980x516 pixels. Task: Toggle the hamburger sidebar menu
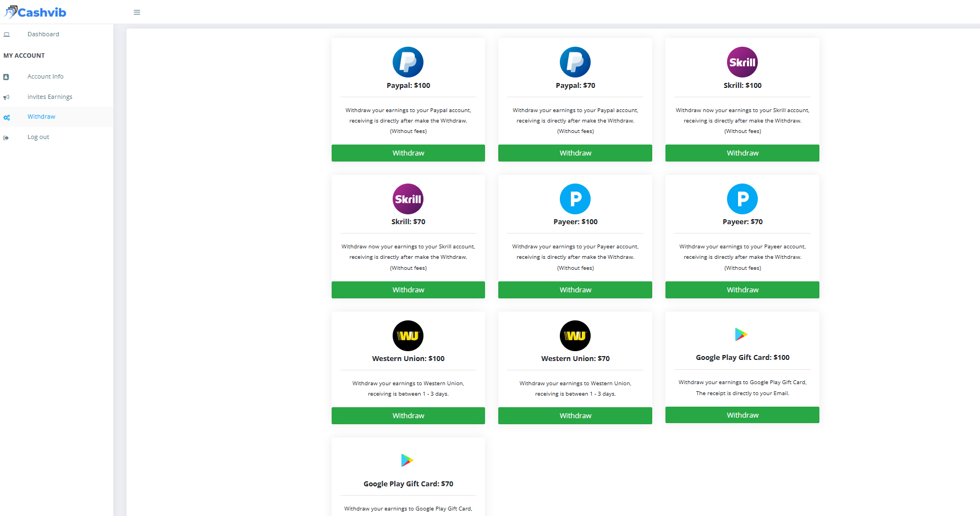(x=137, y=13)
